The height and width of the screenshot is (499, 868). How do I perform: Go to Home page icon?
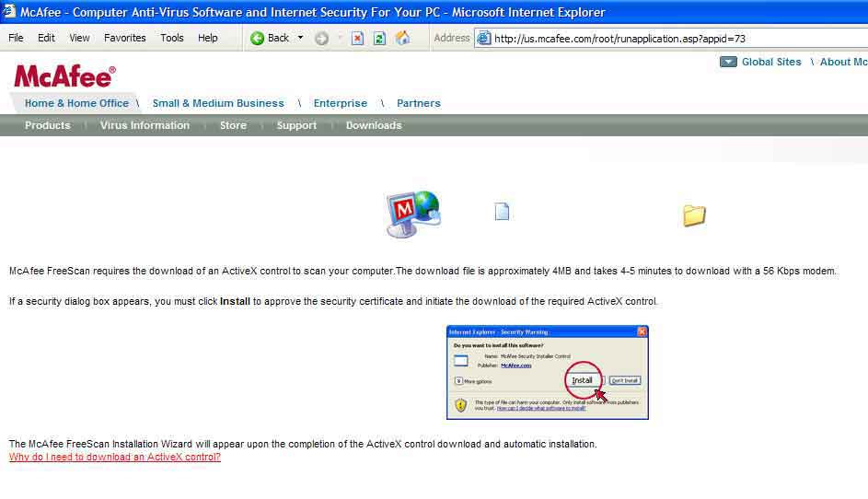[x=402, y=38]
